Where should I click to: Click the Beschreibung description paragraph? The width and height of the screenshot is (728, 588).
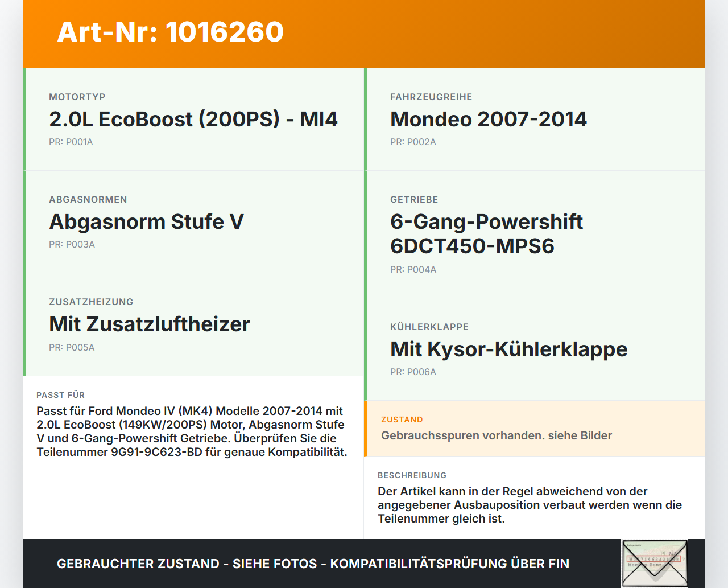point(530,505)
